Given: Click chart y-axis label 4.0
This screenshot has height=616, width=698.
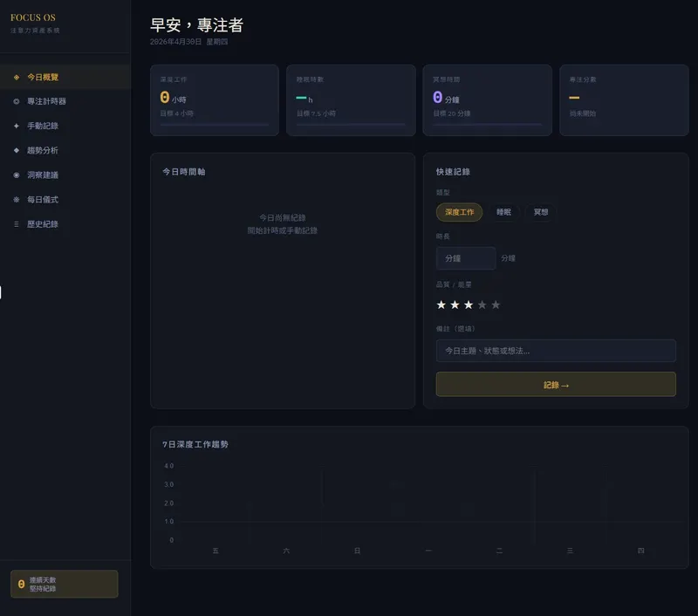Looking at the screenshot, I should (169, 466).
